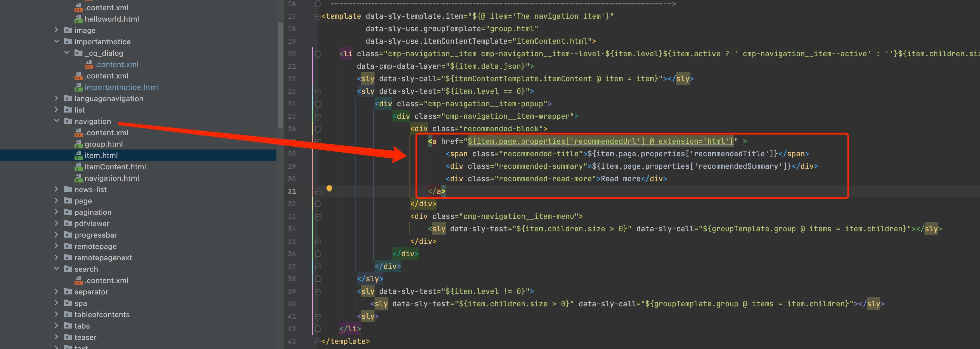The height and width of the screenshot is (349, 980).
Task: Click the _cq_dialog folder icon
Action: pos(78,53)
